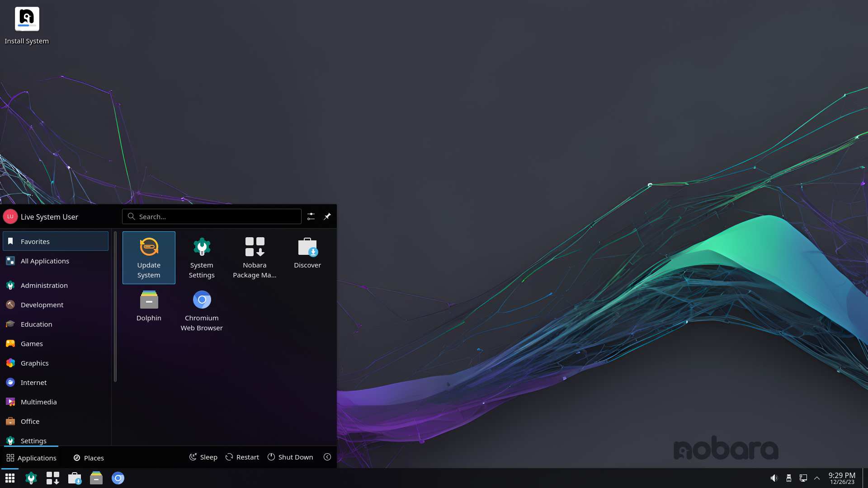The width and height of the screenshot is (868, 488).
Task: Open volume control in system tray
Action: coord(774,478)
